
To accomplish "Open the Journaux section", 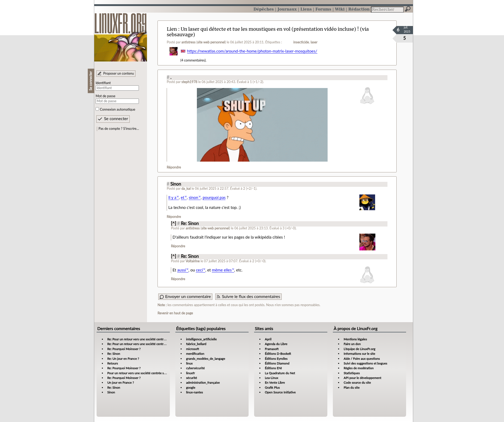I will click(287, 9).
